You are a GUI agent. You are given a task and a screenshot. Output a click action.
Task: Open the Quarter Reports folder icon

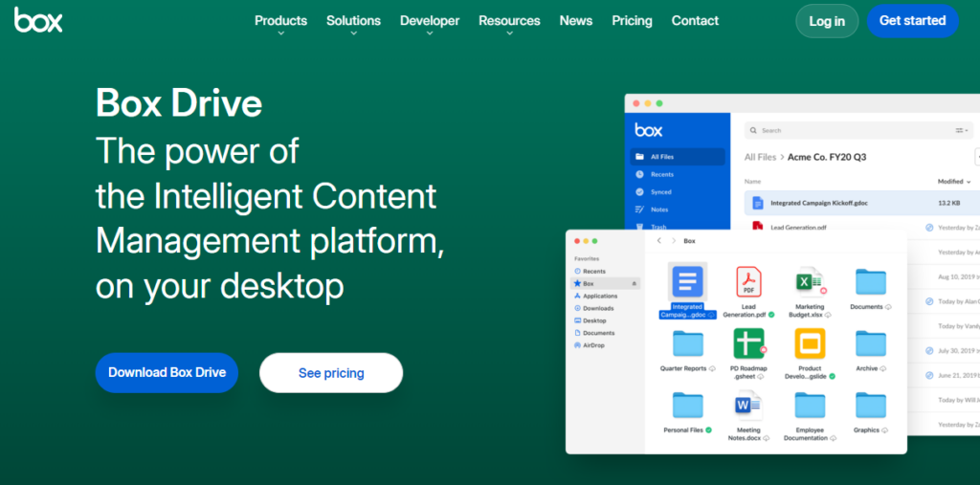click(687, 343)
